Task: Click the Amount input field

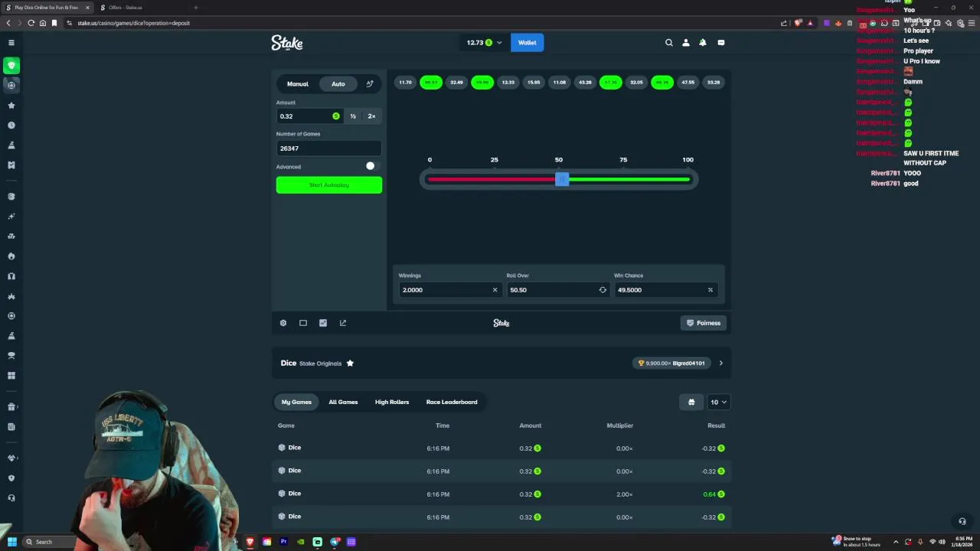Action: click(309, 116)
